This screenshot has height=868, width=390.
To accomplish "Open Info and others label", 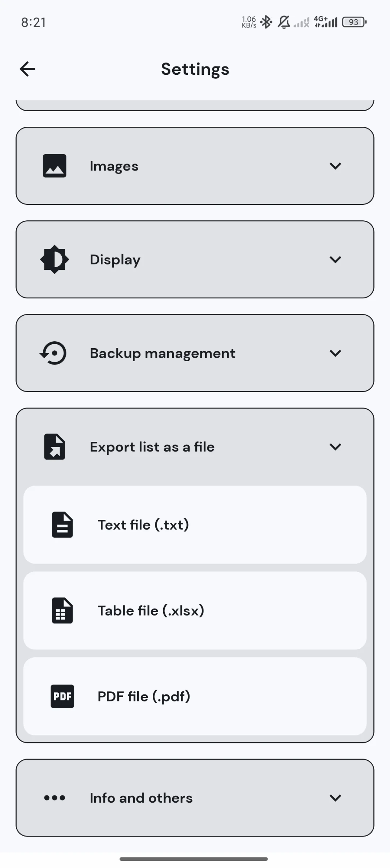I will pyautogui.click(x=141, y=798).
